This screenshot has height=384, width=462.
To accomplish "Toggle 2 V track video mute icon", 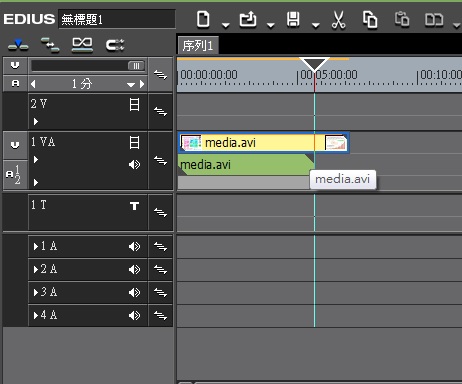I will click(x=134, y=104).
